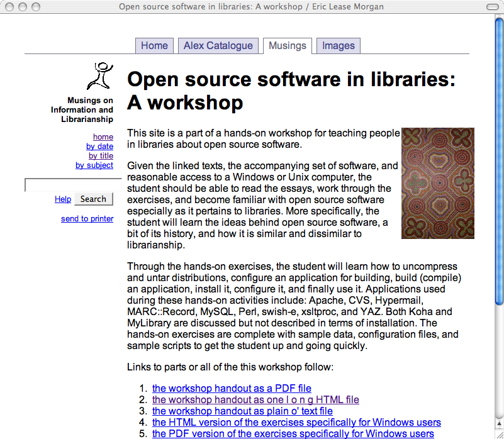Open handout as one long HTML file
Viewport: 504px width, 439px height.
pyautogui.click(x=255, y=399)
